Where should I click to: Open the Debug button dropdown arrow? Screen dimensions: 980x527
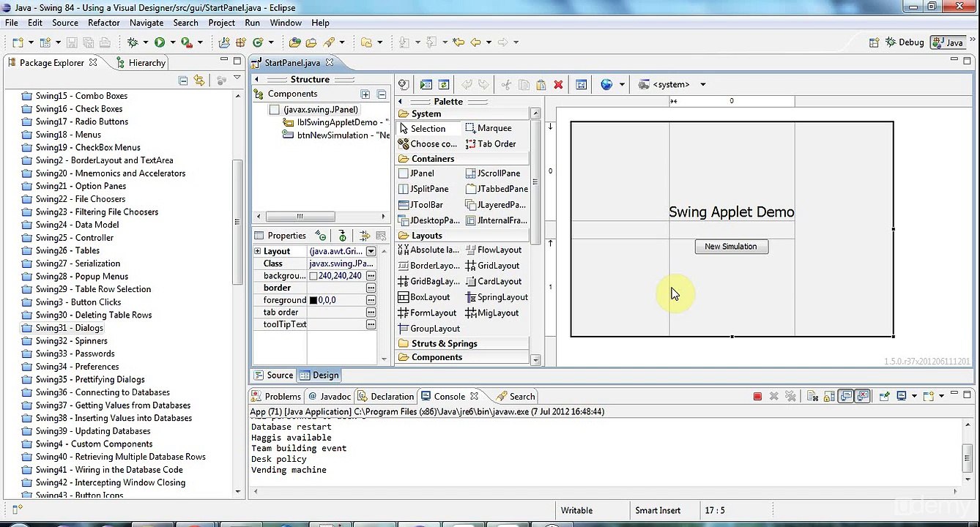[146, 42]
